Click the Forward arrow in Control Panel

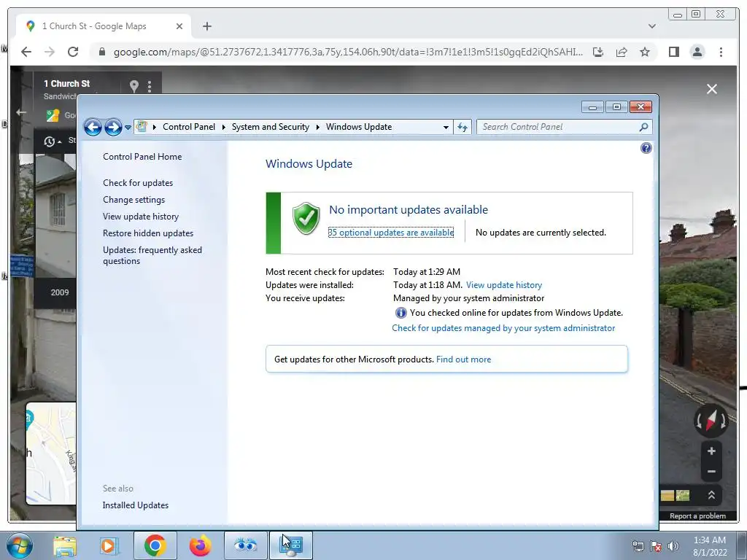113,127
